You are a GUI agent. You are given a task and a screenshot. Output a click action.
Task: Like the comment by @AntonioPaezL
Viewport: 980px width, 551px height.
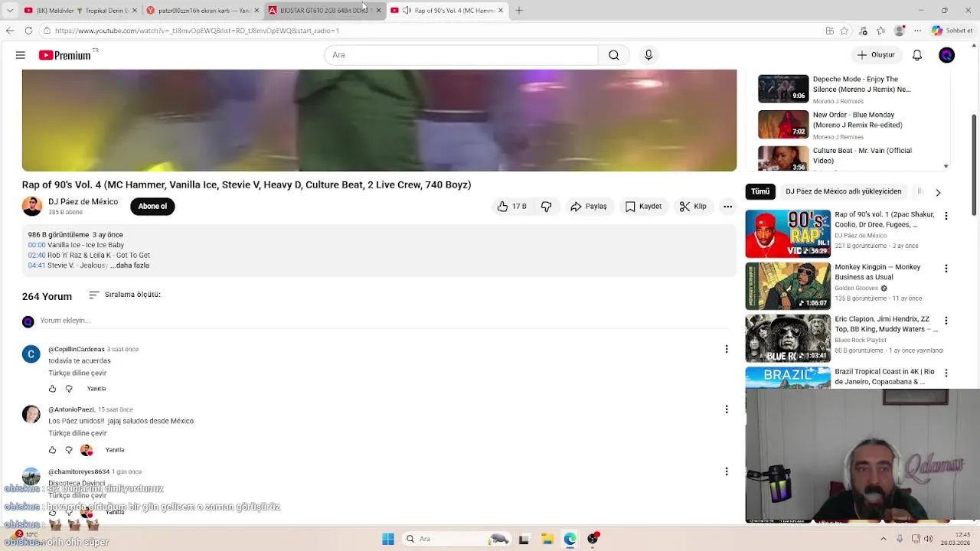pos(53,450)
